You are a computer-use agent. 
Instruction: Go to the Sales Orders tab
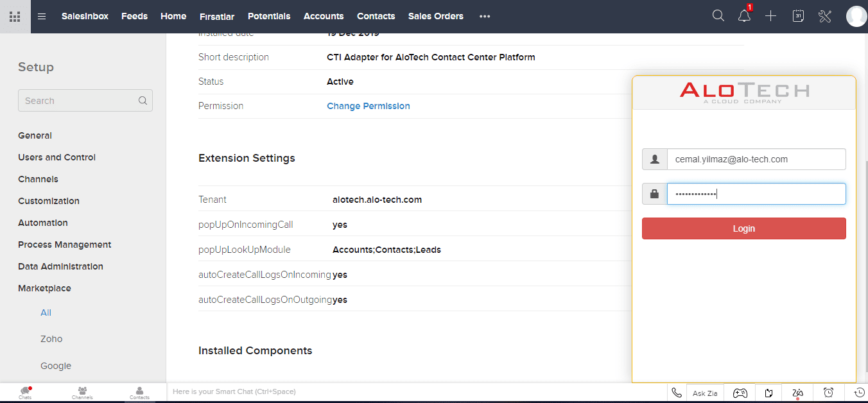(435, 16)
